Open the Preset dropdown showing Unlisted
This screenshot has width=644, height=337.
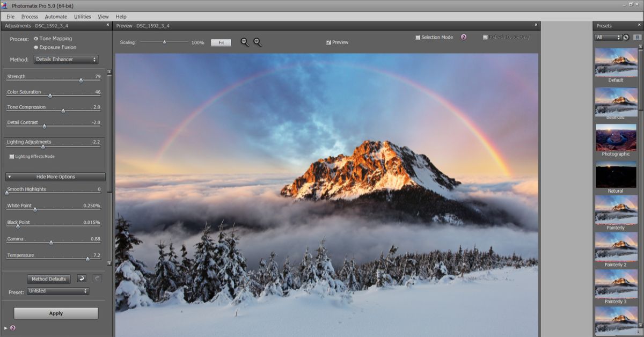coord(58,291)
